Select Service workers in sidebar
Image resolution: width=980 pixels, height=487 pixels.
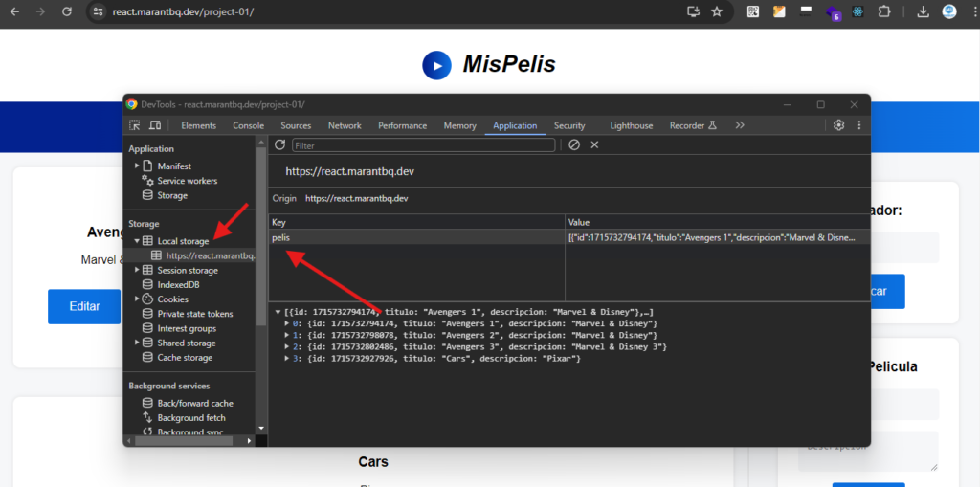[x=187, y=181]
